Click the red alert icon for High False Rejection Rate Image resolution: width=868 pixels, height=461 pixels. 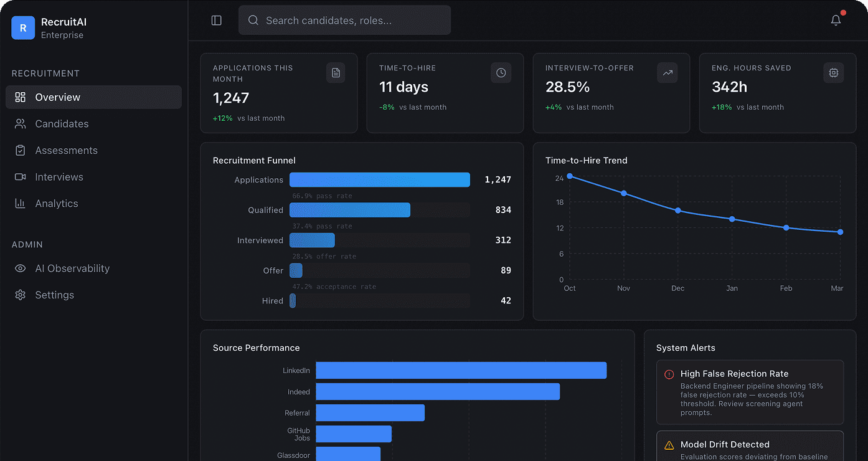[x=669, y=374]
